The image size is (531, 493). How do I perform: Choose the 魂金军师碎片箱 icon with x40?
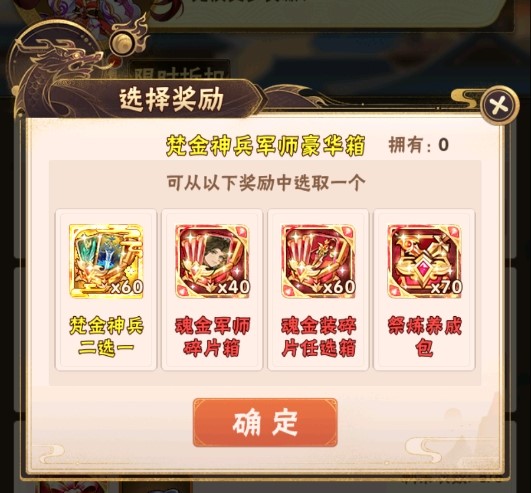tap(212, 261)
